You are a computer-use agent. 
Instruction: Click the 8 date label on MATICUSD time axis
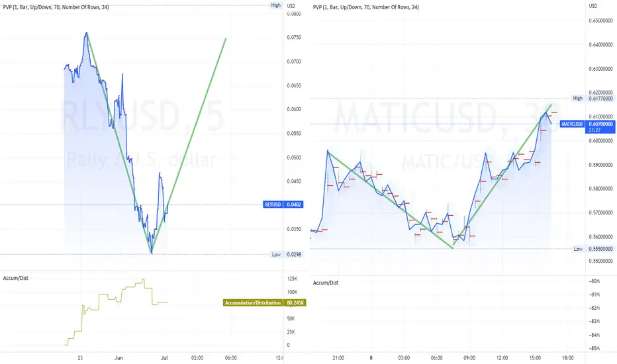click(x=371, y=357)
